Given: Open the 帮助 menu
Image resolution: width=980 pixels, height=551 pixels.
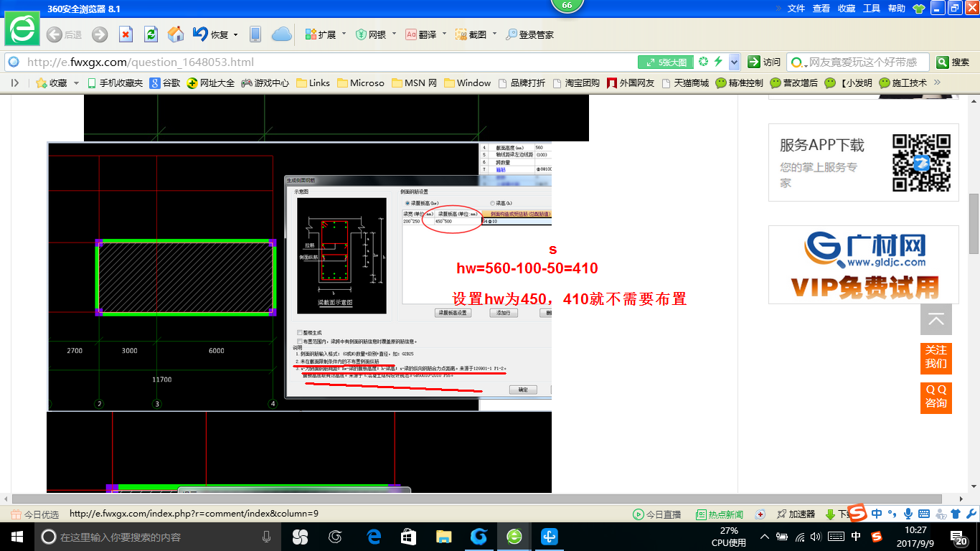Looking at the screenshot, I should point(897,9).
